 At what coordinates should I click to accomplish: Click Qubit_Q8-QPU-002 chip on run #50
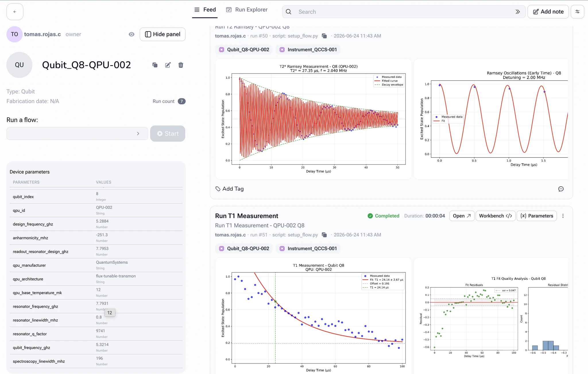click(244, 50)
